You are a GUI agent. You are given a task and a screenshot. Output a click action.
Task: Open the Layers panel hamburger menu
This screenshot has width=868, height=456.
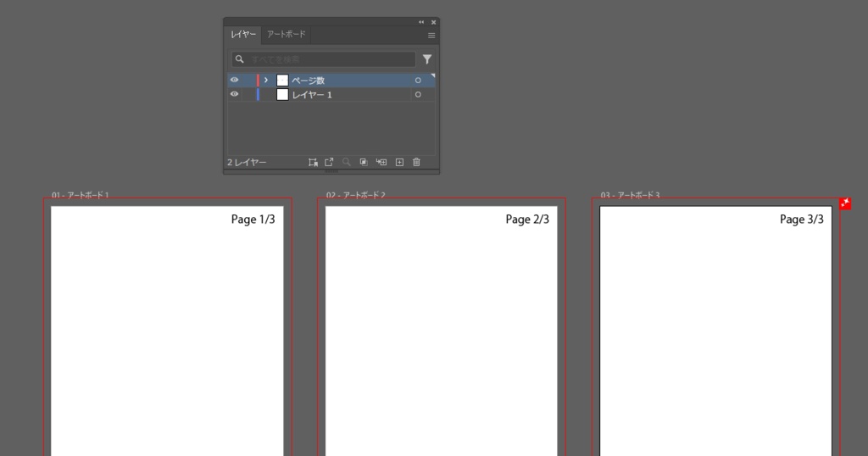(431, 36)
